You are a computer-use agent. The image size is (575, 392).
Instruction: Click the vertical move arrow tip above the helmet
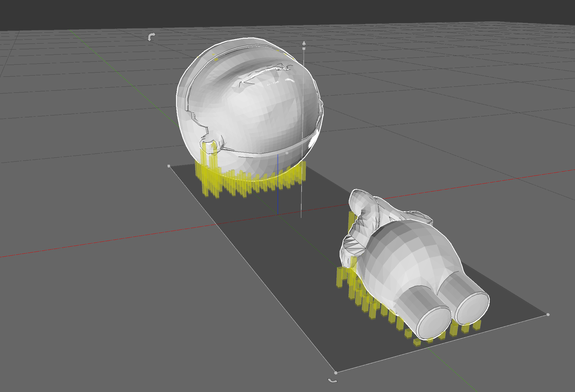click(x=304, y=43)
